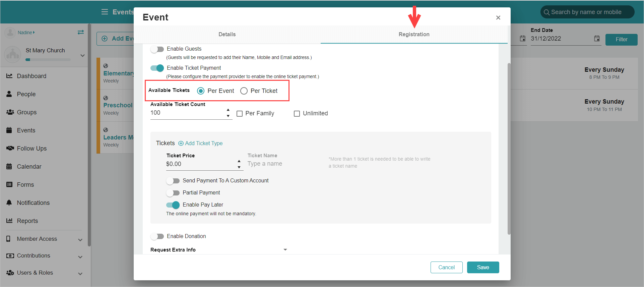Toggle Enable Guests switch

[x=157, y=49]
